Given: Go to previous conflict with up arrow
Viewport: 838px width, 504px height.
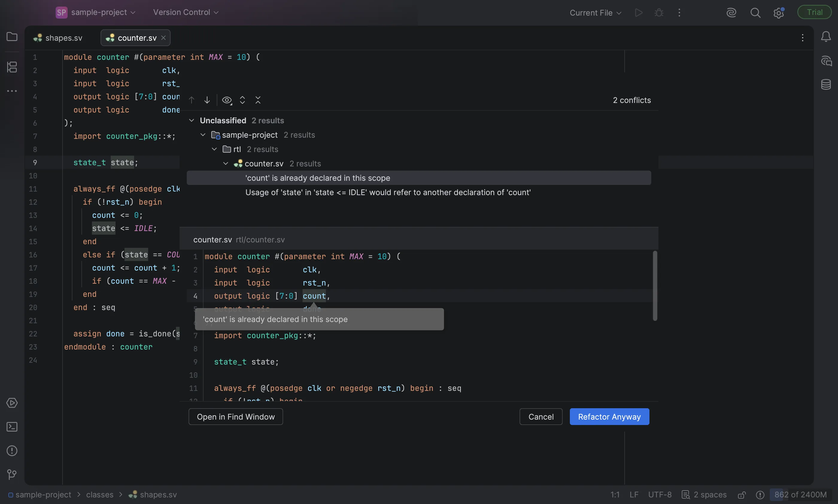Looking at the screenshot, I should pyautogui.click(x=192, y=100).
